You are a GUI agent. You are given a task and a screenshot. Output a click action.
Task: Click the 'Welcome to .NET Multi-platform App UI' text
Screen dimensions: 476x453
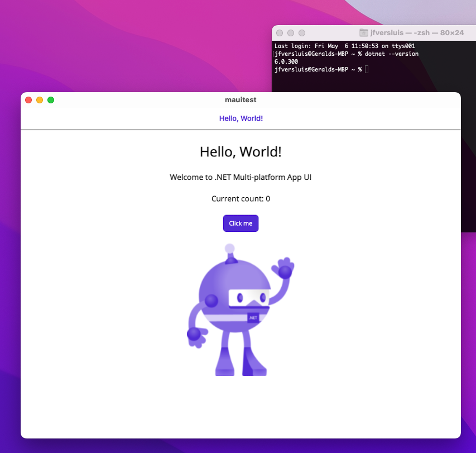(x=241, y=177)
